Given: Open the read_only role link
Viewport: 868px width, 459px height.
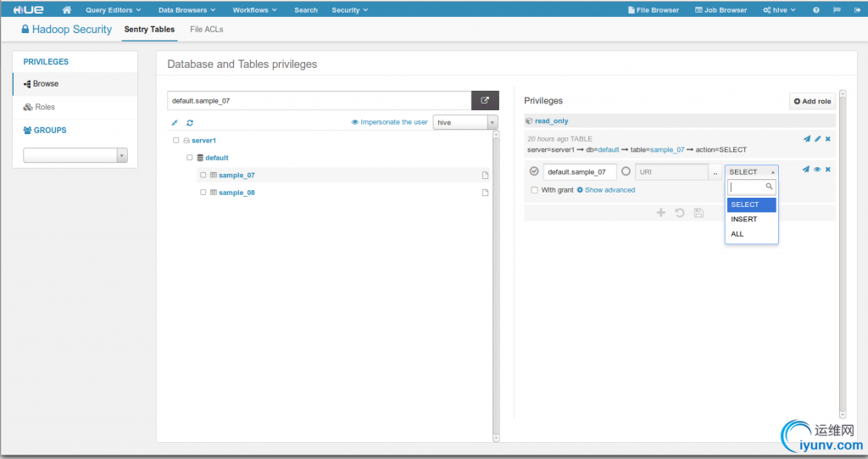Looking at the screenshot, I should 551,120.
